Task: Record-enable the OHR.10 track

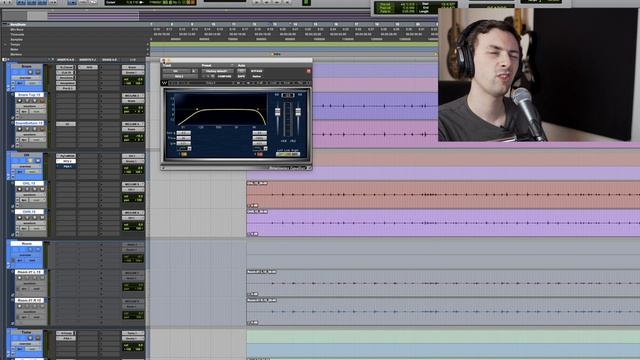Action: 20,218
